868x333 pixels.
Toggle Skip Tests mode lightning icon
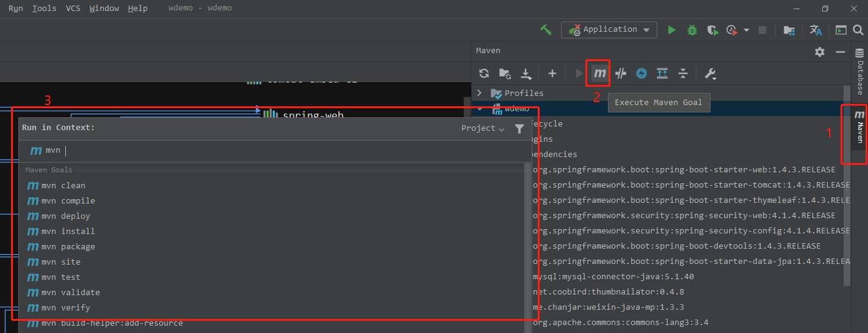point(642,73)
